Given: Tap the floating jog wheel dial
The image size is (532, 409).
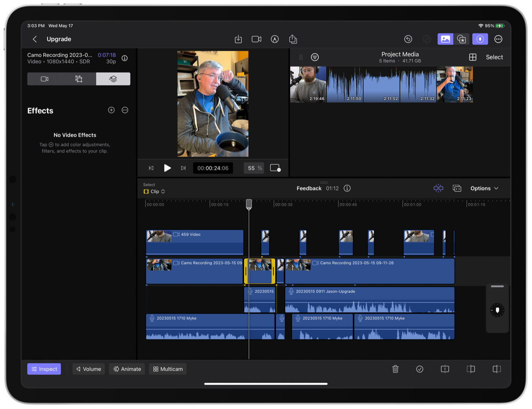Looking at the screenshot, I should coord(497,310).
